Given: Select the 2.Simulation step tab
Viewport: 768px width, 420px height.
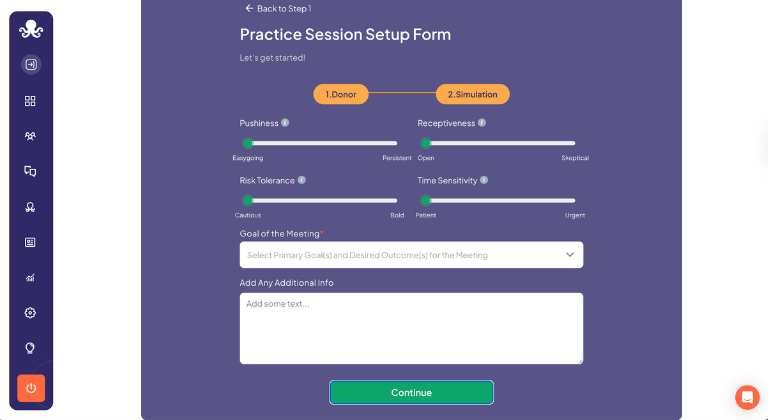Looking at the screenshot, I should point(473,94).
